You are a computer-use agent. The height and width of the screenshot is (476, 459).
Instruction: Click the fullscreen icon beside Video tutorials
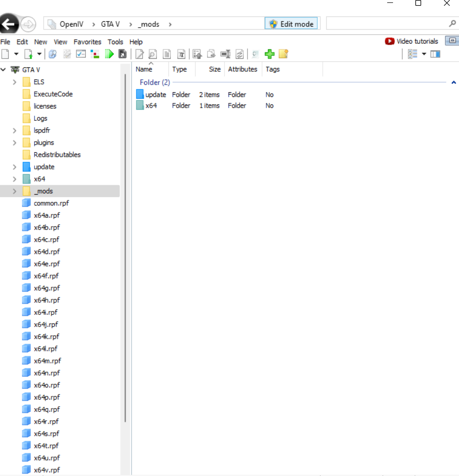pos(452,41)
